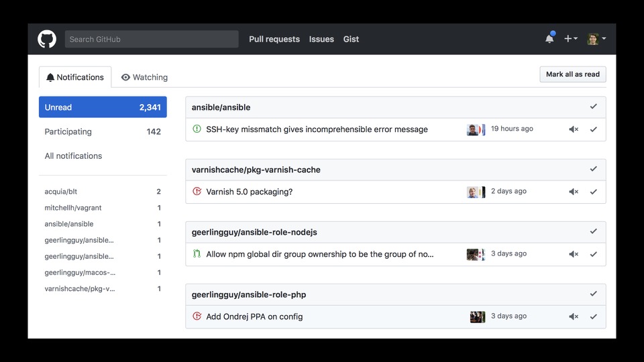Screen dimensions: 644x362
Task: Mark all ansible-role-nodejs notifications as read
Action: click(x=593, y=231)
